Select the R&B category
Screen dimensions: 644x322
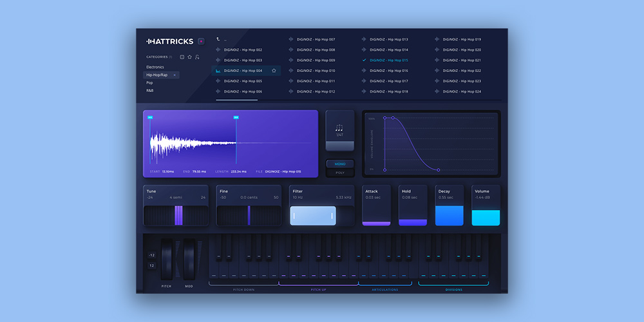tap(150, 91)
